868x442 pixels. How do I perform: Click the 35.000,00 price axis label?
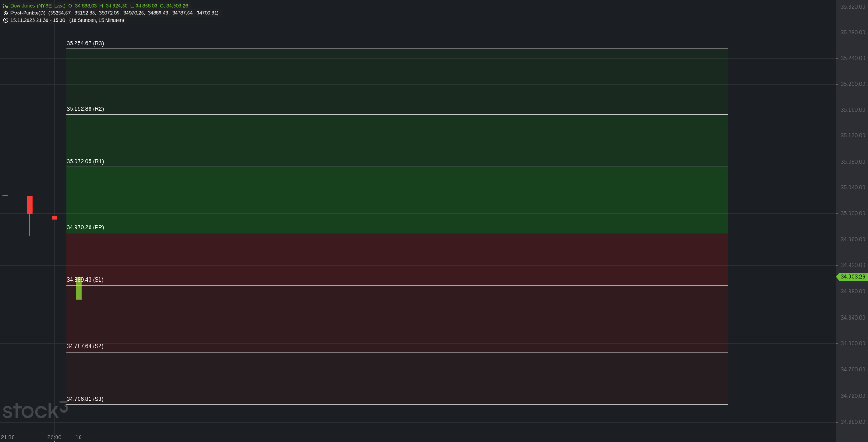click(853, 213)
